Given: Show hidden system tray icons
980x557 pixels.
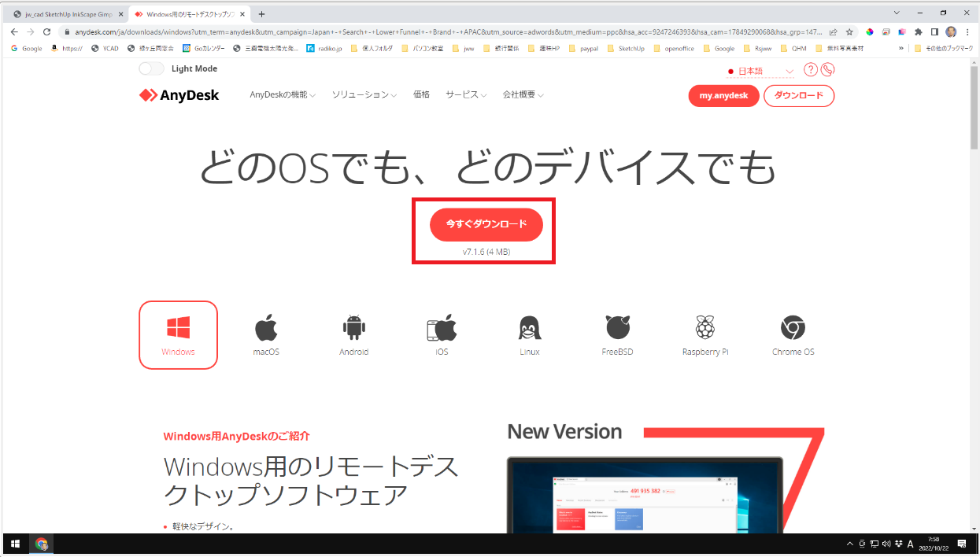Looking at the screenshot, I should click(x=849, y=544).
